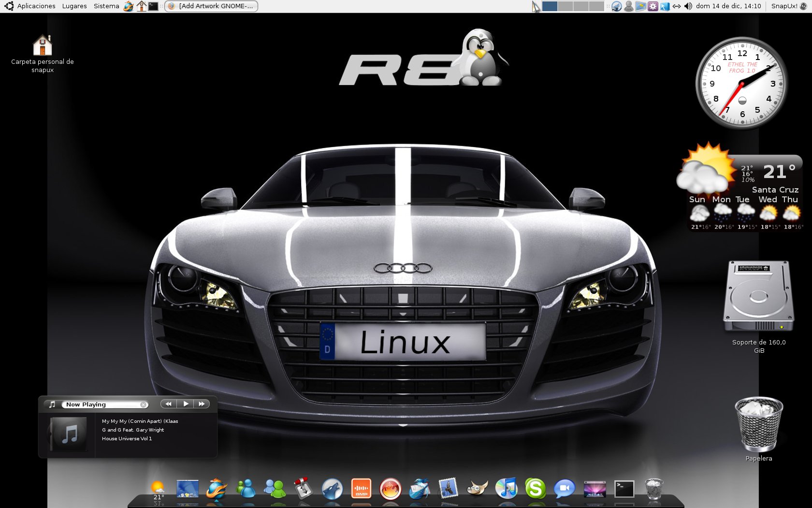The height and width of the screenshot is (508, 812).
Task: Click the wolf bird tray icon
Action: click(617, 6)
